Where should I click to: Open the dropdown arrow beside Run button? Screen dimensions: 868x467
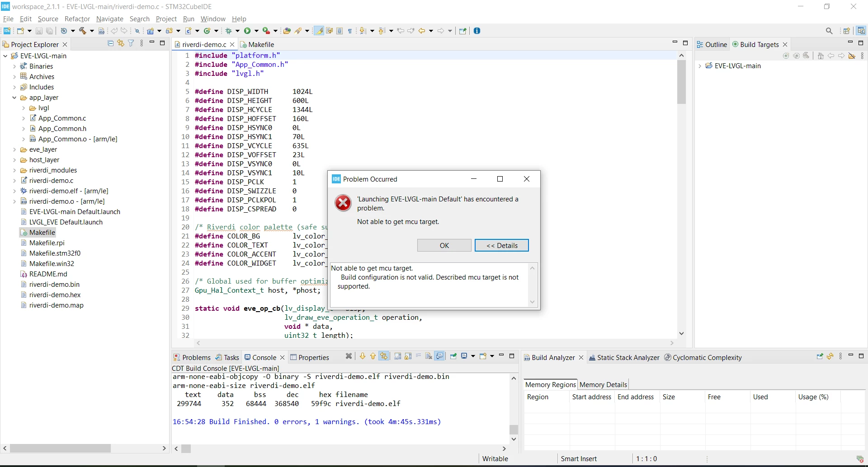[256, 31]
